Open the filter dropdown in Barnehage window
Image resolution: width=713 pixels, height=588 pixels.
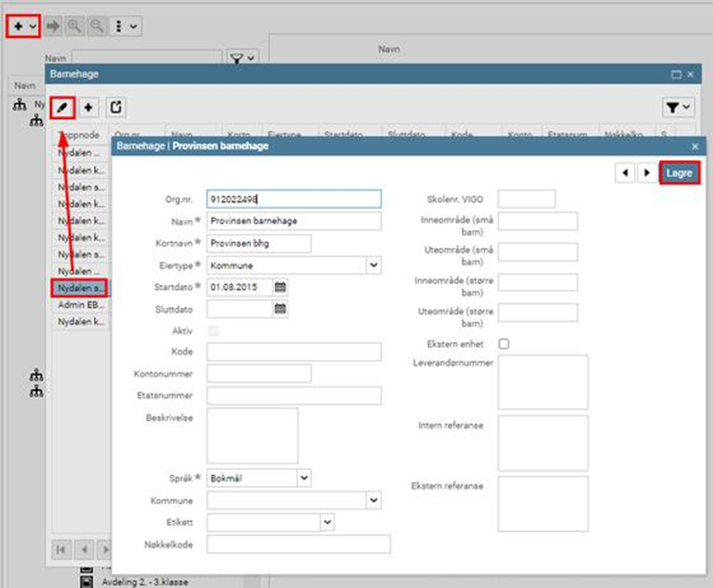pyautogui.click(x=678, y=107)
